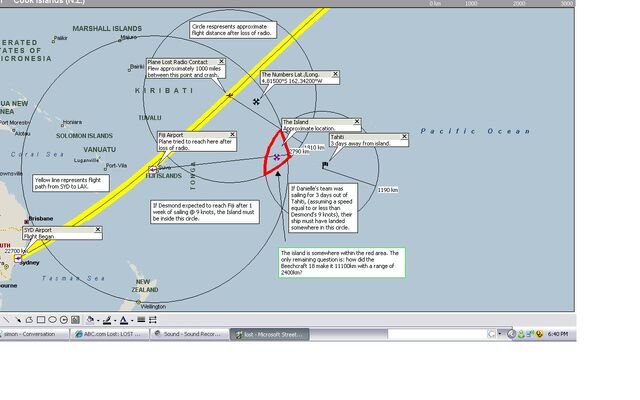Select the rectangle drawing tool

click(x=41, y=320)
